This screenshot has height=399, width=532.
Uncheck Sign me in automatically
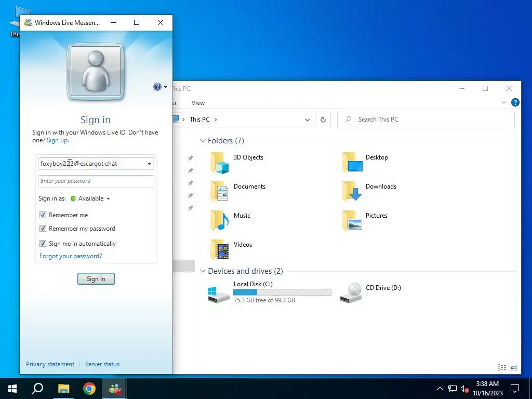pos(43,243)
